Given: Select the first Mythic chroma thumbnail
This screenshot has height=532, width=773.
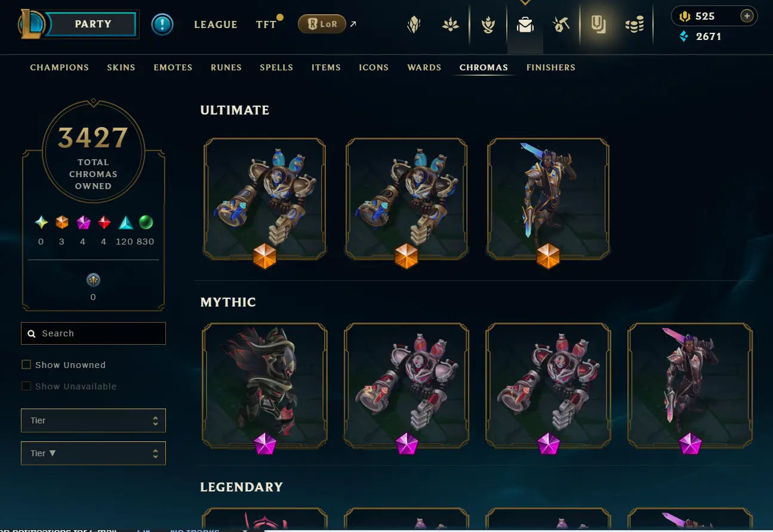Looking at the screenshot, I should point(264,386).
